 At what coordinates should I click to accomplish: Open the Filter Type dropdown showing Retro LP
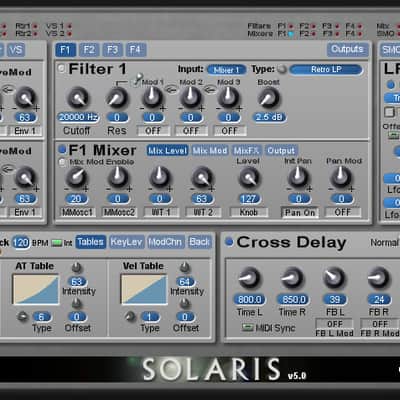pyautogui.click(x=326, y=70)
